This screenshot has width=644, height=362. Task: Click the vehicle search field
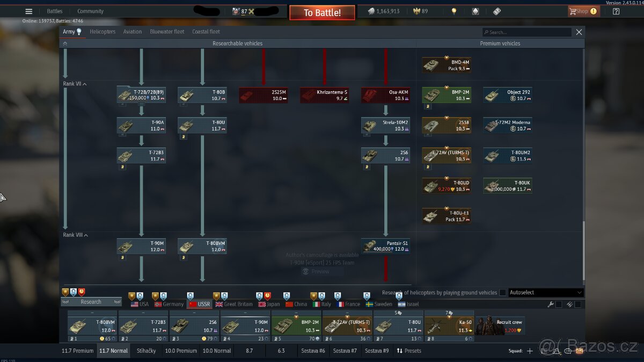(526, 32)
